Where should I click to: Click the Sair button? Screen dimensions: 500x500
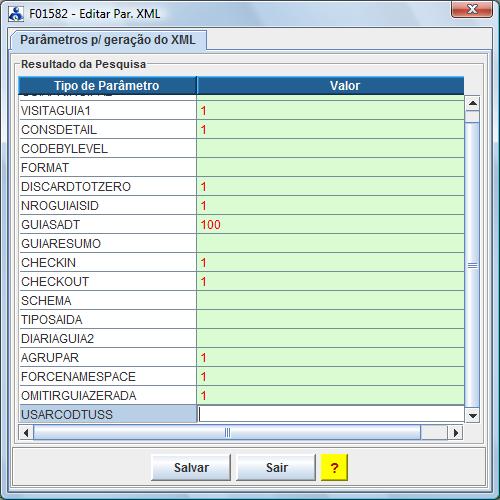pyautogui.click(x=276, y=468)
